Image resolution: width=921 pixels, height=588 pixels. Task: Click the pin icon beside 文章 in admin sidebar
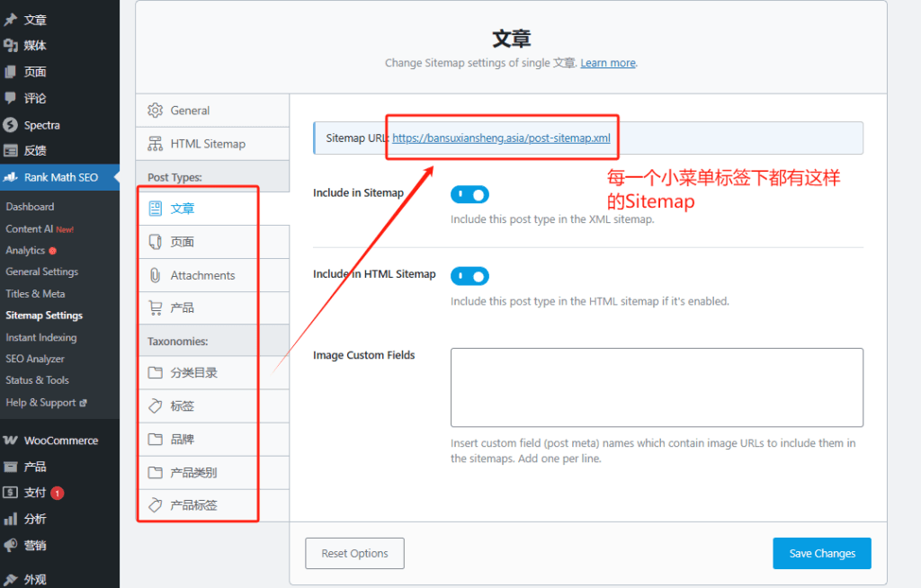click(x=10, y=20)
